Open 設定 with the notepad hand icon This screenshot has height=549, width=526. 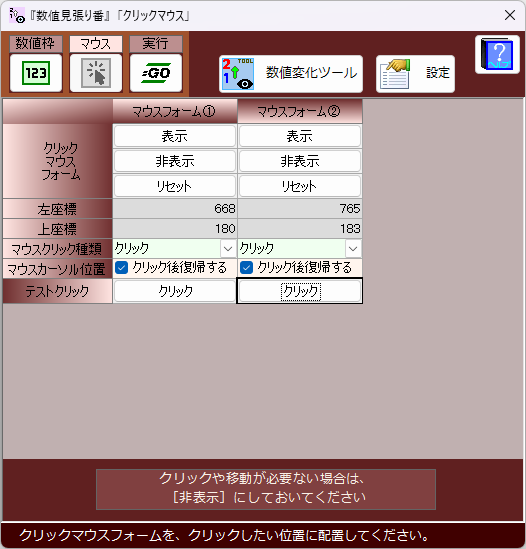pyautogui.click(x=415, y=74)
